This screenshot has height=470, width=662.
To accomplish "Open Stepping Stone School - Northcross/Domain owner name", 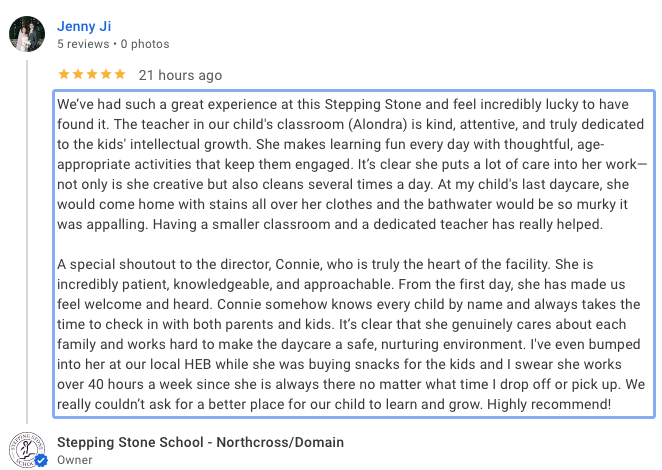I will point(201,443).
